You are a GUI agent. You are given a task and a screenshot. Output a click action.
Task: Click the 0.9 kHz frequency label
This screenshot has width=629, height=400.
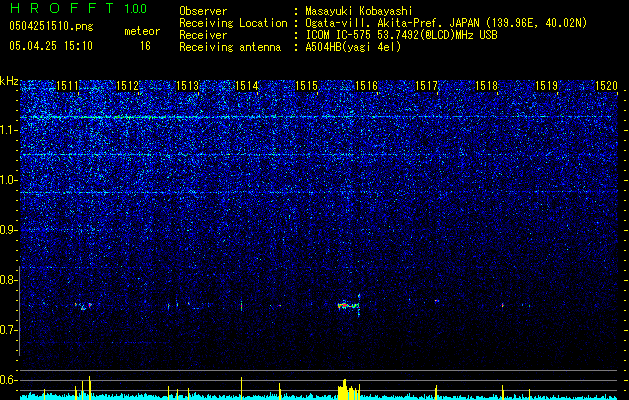pos(9,230)
